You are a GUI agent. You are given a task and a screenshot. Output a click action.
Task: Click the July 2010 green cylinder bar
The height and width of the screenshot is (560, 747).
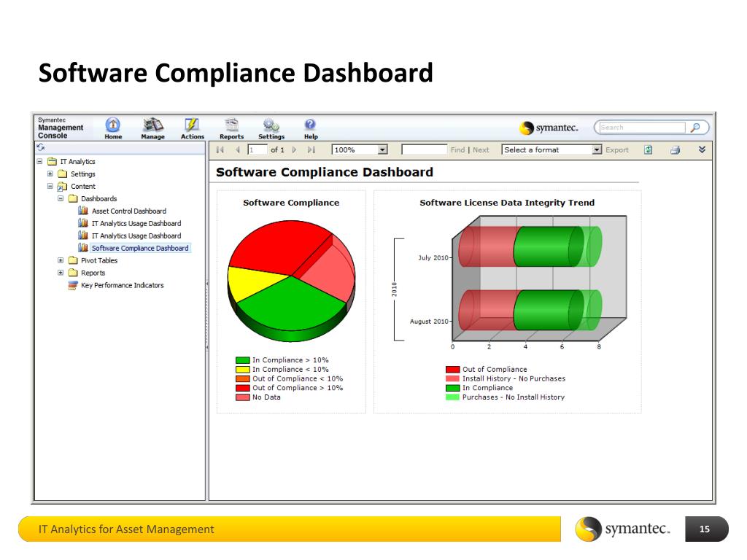[548, 246]
